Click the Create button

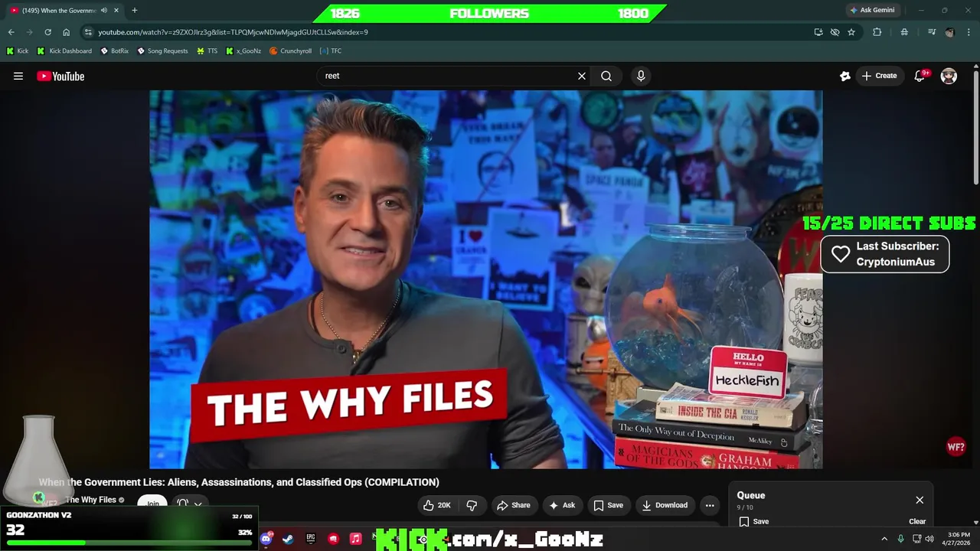click(x=879, y=76)
